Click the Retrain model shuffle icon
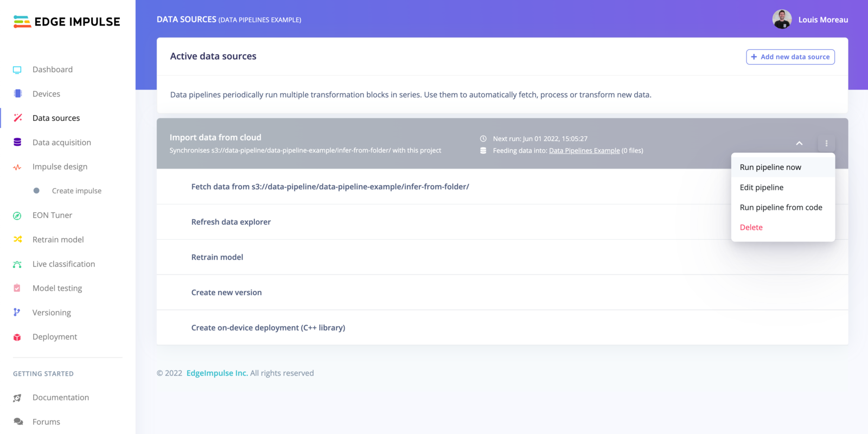Image resolution: width=868 pixels, height=434 pixels. point(17,239)
